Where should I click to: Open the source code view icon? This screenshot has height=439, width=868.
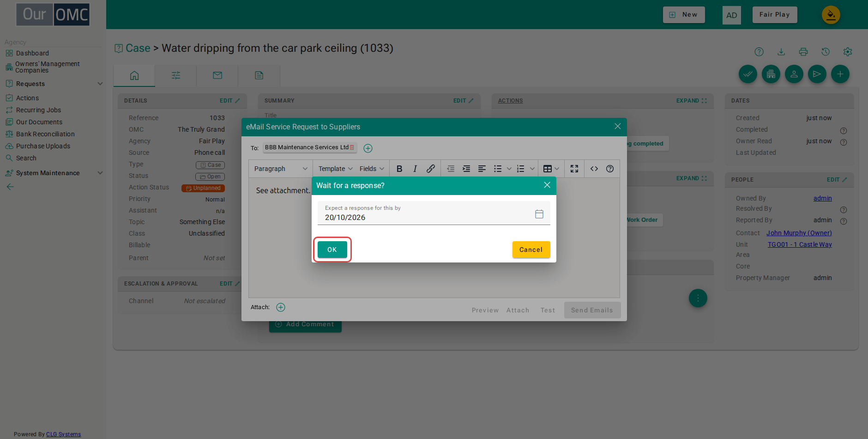[594, 169]
